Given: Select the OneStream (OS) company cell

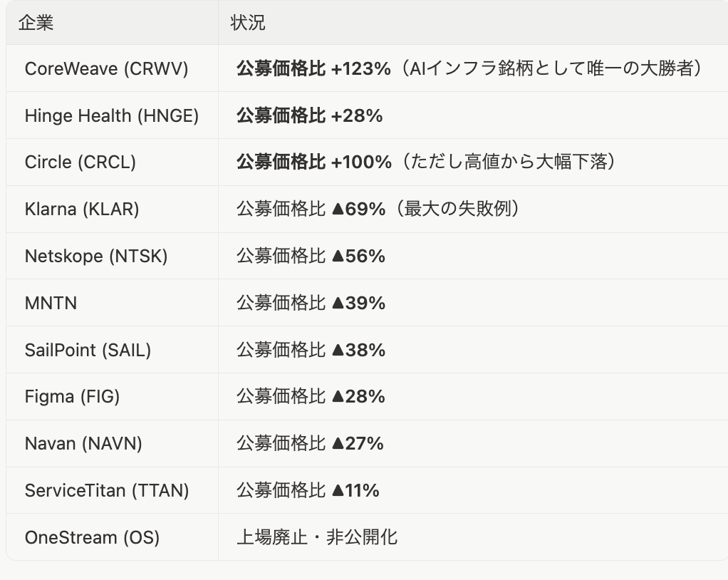Looking at the screenshot, I should 92,537.
